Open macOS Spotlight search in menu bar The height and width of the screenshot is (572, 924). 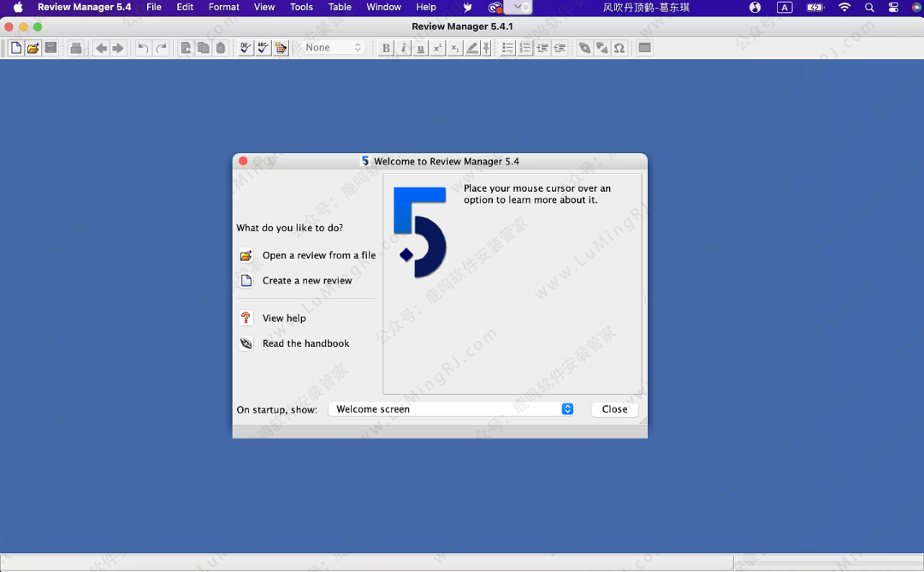[x=869, y=8]
